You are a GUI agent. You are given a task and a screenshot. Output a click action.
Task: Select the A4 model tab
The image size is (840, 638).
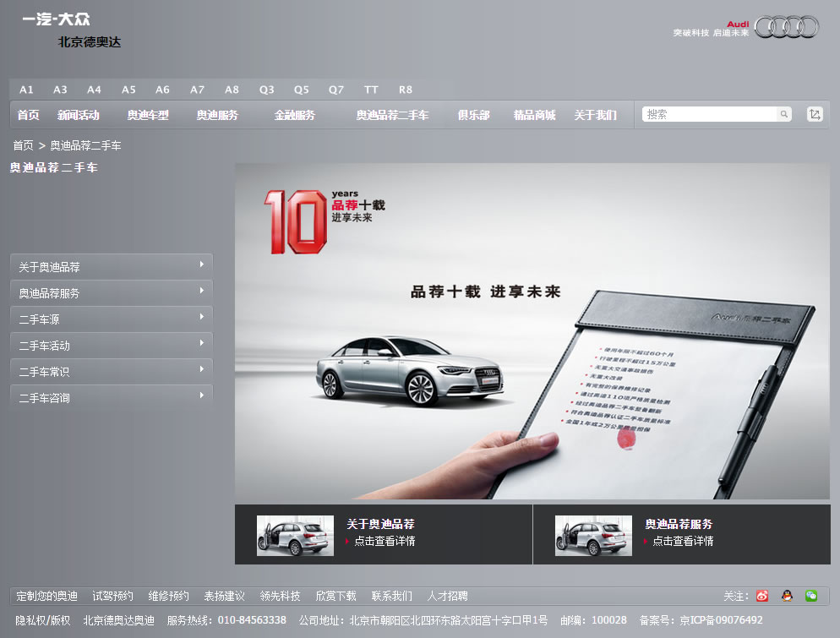click(94, 90)
